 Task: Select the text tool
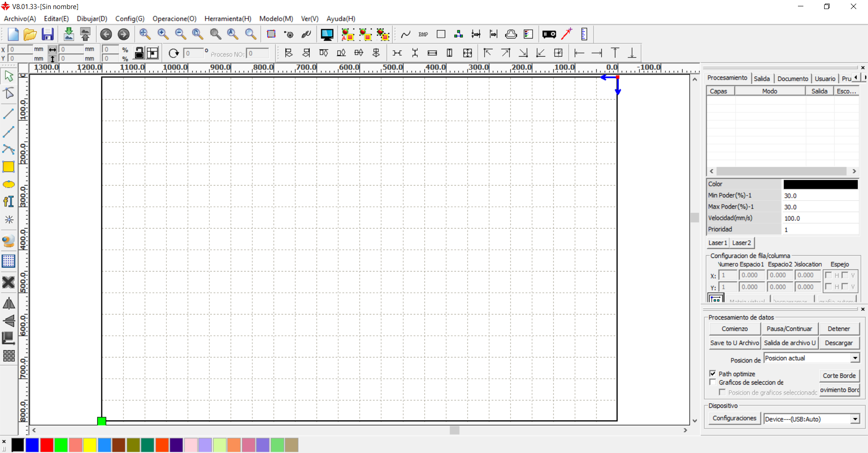9,201
